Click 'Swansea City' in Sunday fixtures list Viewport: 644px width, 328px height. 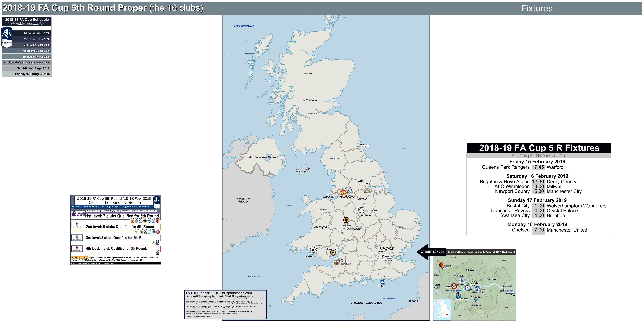(x=515, y=215)
